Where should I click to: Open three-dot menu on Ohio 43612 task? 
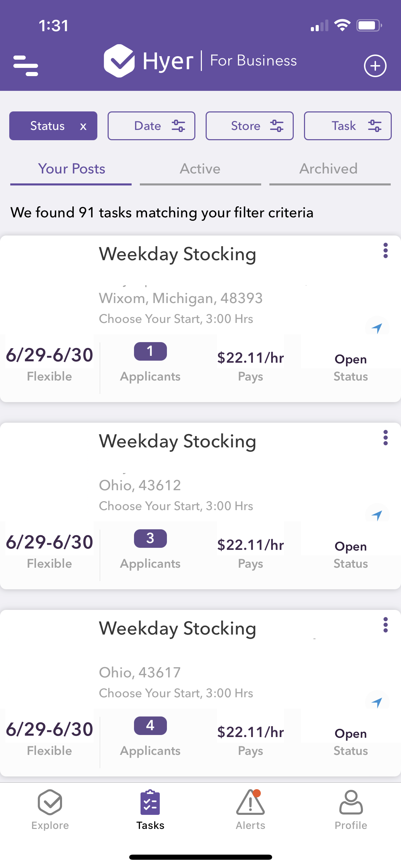click(x=386, y=438)
